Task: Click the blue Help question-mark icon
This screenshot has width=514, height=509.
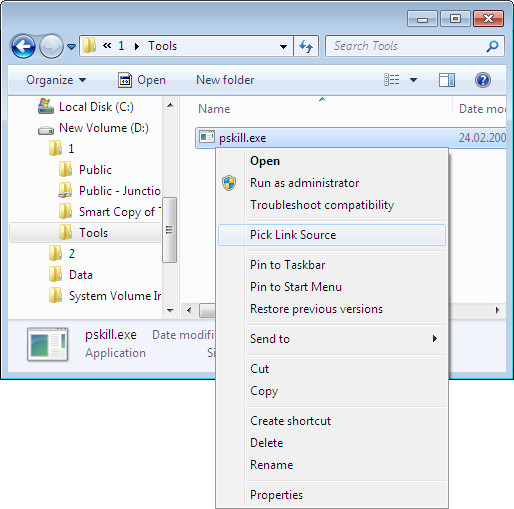Action: click(483, 80)
